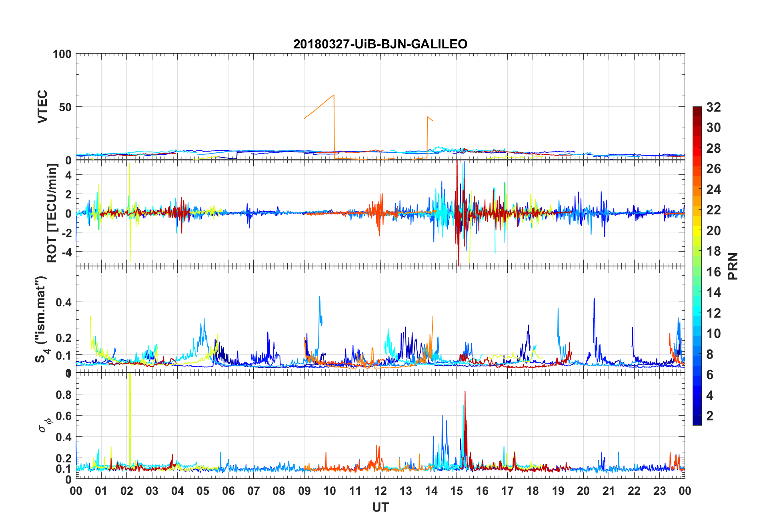
Task: Click x-axis hour tick 08
Action: tap(279, 491)
